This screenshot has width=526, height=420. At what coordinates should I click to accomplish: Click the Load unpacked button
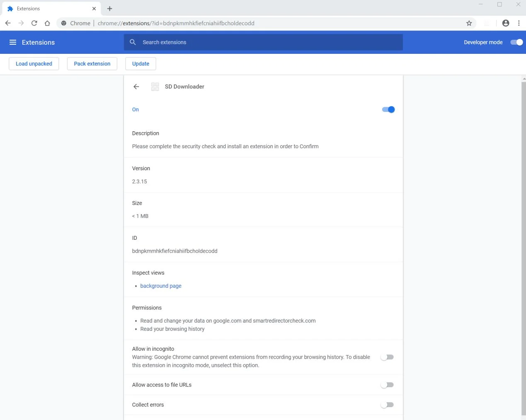(34, 64)
